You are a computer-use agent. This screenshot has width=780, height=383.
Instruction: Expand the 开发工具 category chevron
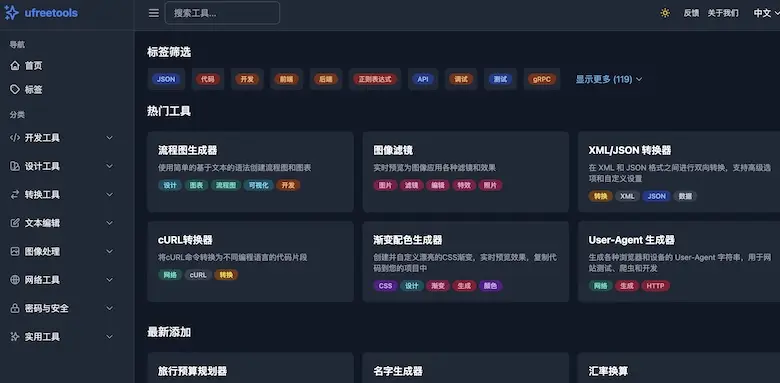click(109, 138)
